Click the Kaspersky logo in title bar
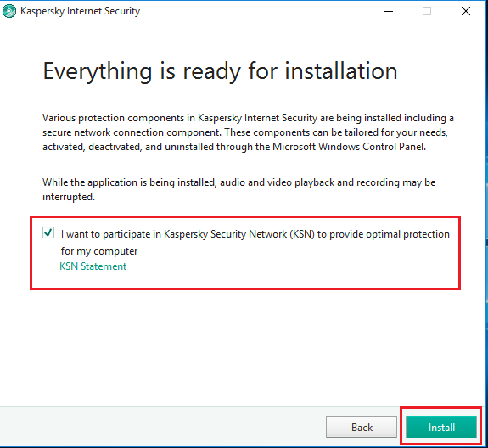Screen dimensions: 488x448 (x=9, y=11)
